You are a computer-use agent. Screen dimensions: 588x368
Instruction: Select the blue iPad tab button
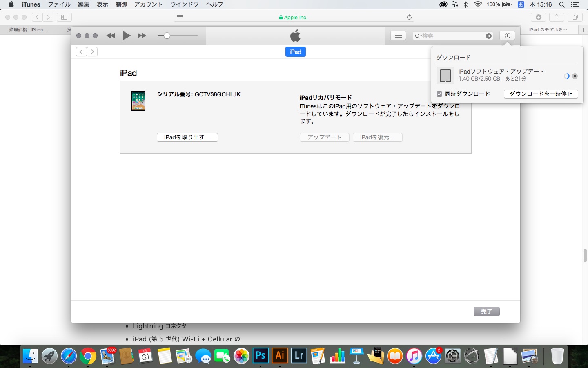pyautogui.click(x=295, y=52)
